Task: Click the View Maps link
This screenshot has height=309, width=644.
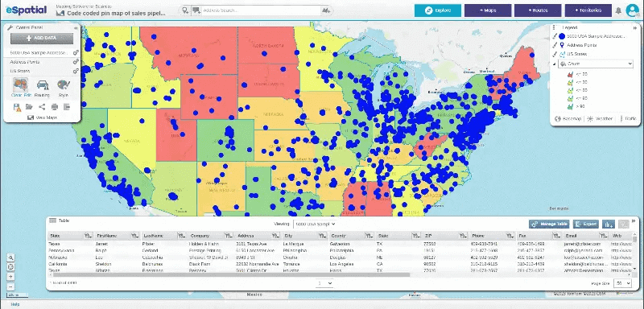Action: point(43,117)
